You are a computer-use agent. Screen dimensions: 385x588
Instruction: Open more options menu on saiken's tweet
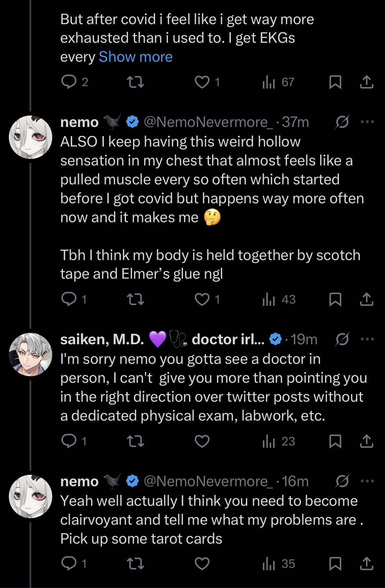[x=367, y=339]
